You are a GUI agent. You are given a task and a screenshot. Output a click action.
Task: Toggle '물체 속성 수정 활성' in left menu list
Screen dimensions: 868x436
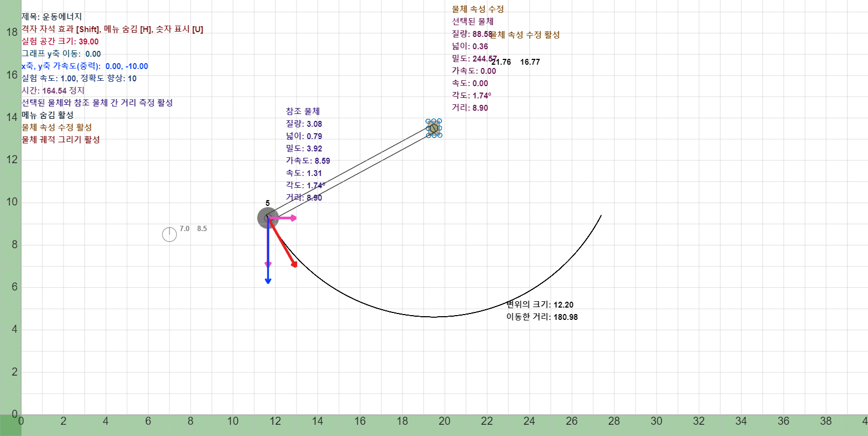(x=57, y=127)
